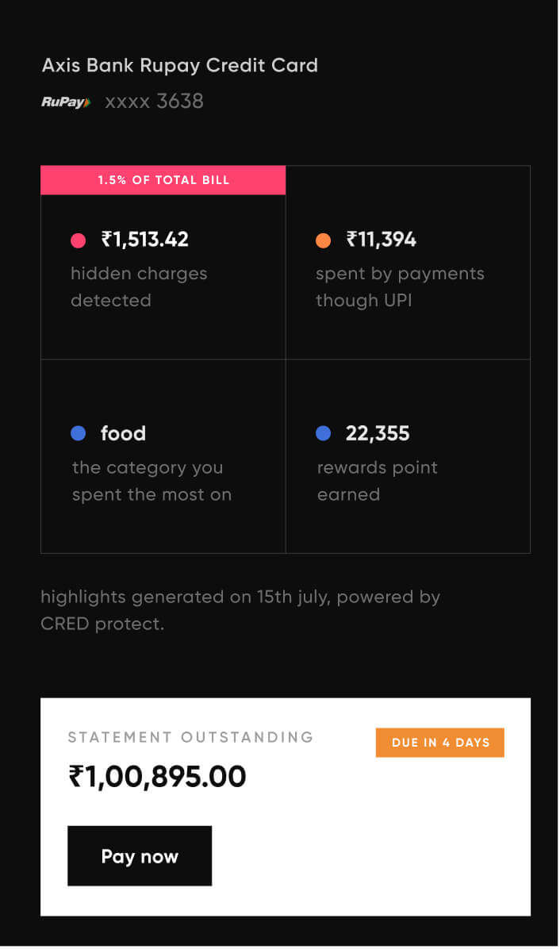Select the Axis Bank Rupay Credit Card title

click(x=180, y=65)
